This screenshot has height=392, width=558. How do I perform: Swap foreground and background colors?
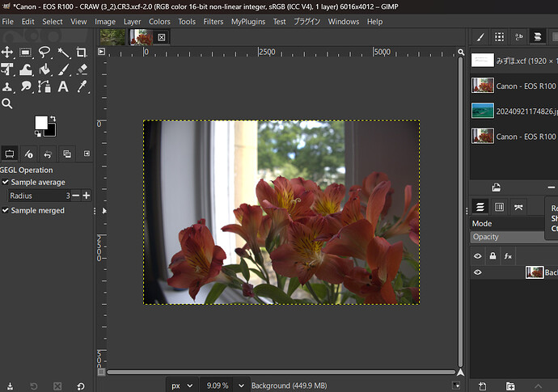[52, 118]
